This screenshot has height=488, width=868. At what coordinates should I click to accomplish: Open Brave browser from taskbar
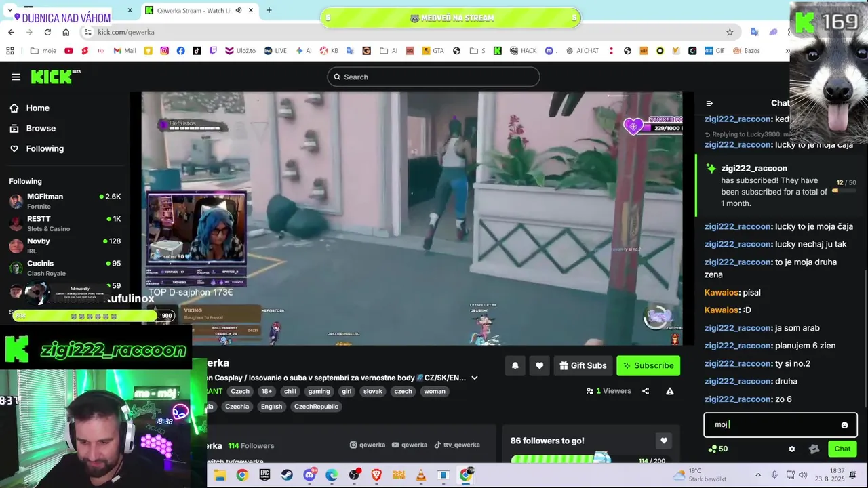(x=376, y=475)
